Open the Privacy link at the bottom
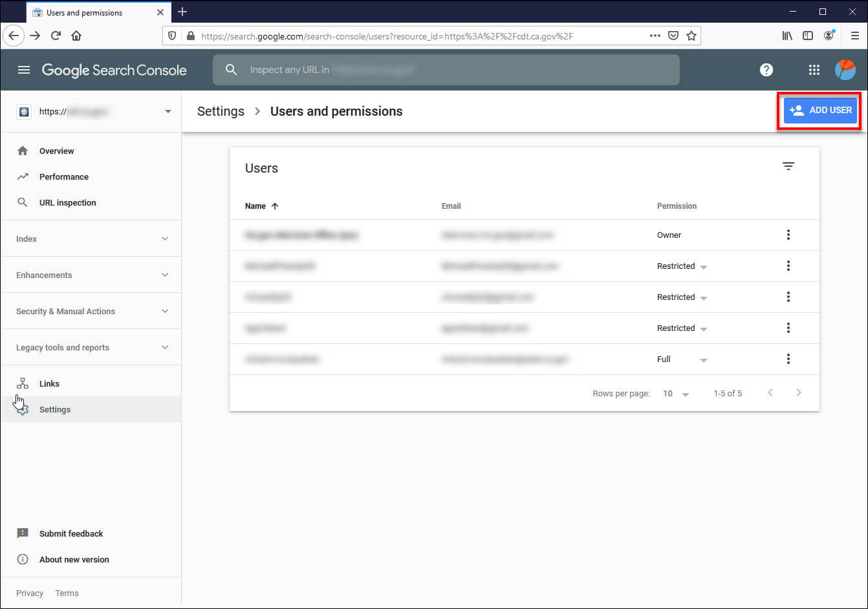This screenshot has height=609, width=868. pos(30,593)
